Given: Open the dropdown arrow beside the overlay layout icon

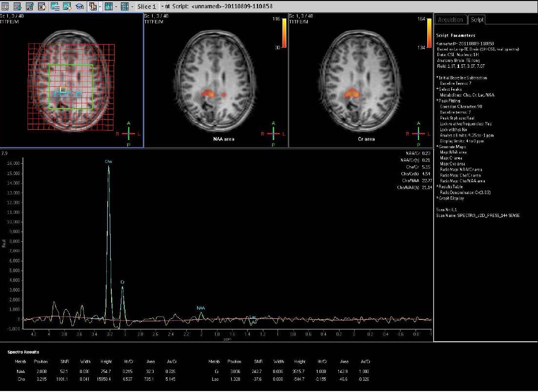Looking at the screenshot, I should (x=100, y=6).
